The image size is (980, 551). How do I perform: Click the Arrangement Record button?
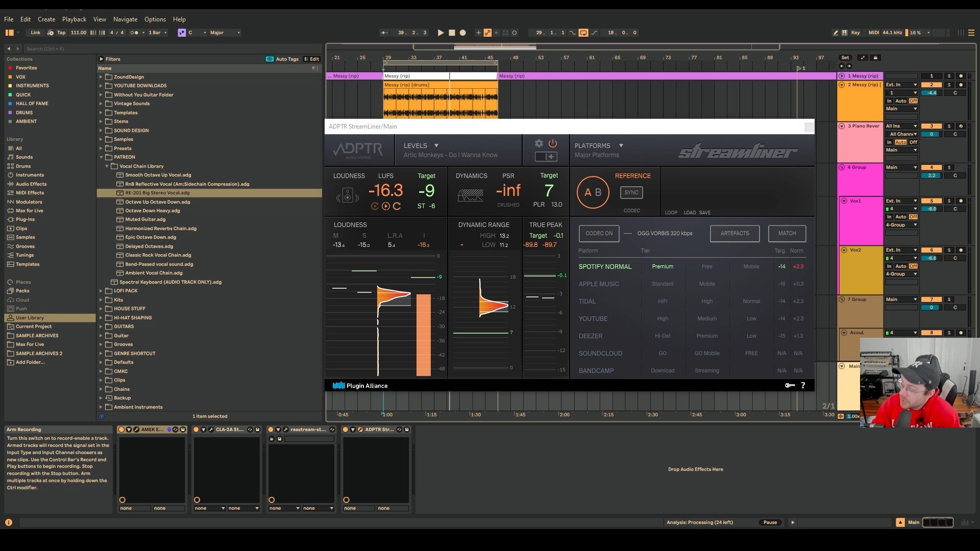coord(463,33)
